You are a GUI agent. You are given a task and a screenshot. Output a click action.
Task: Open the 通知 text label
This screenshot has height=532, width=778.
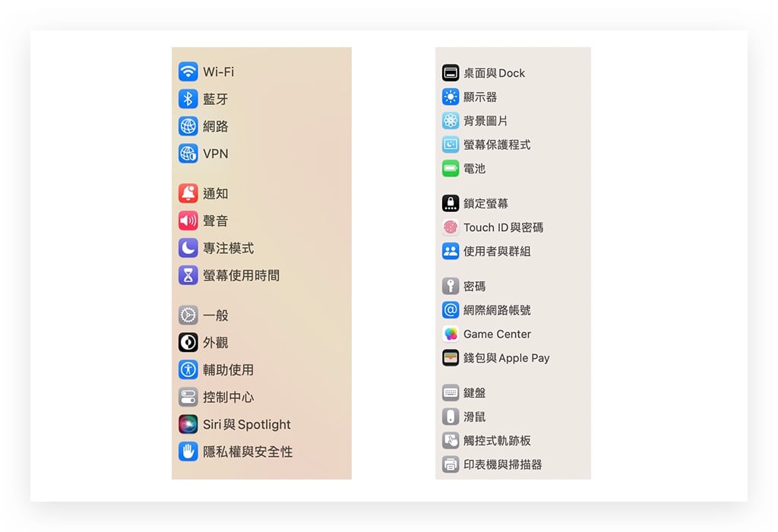[215, 194]
